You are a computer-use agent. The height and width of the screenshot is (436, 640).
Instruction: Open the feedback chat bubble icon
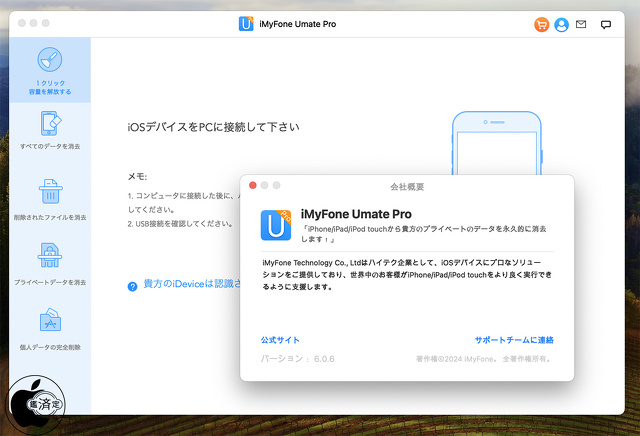tap(606, 24)
